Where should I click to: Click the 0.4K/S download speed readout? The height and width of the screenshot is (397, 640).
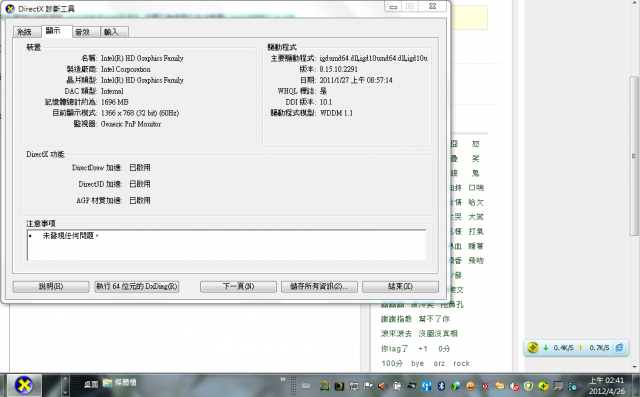[563, 348]
